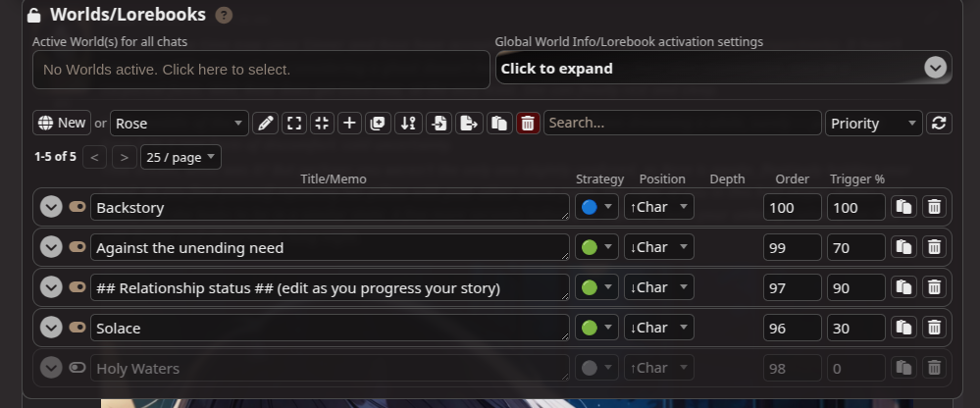Edit Against the unending need Order 99
Screen dimensions: 980x408
click(792, 247)
